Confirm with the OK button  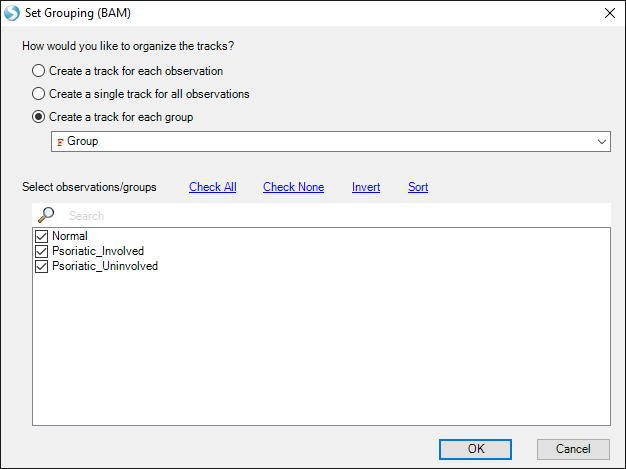coord(475,449)
